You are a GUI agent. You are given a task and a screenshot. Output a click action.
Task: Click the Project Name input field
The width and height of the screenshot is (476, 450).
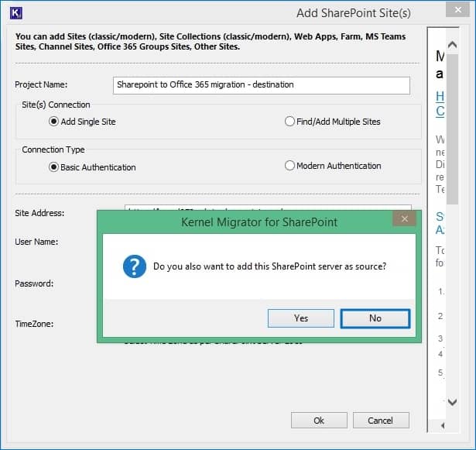pos(262,85)
